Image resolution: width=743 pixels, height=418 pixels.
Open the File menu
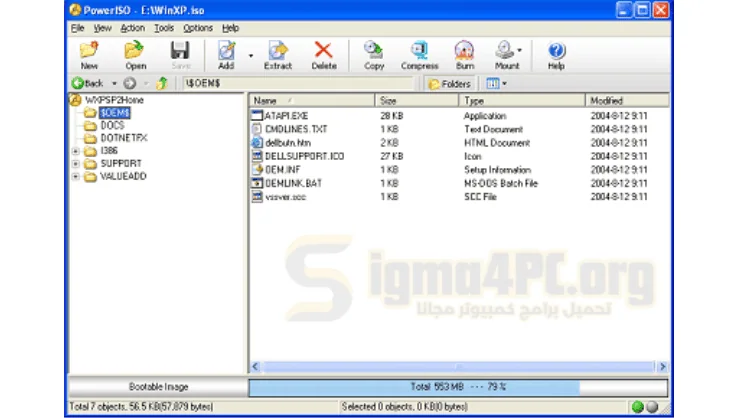click(x=78, y=28)
